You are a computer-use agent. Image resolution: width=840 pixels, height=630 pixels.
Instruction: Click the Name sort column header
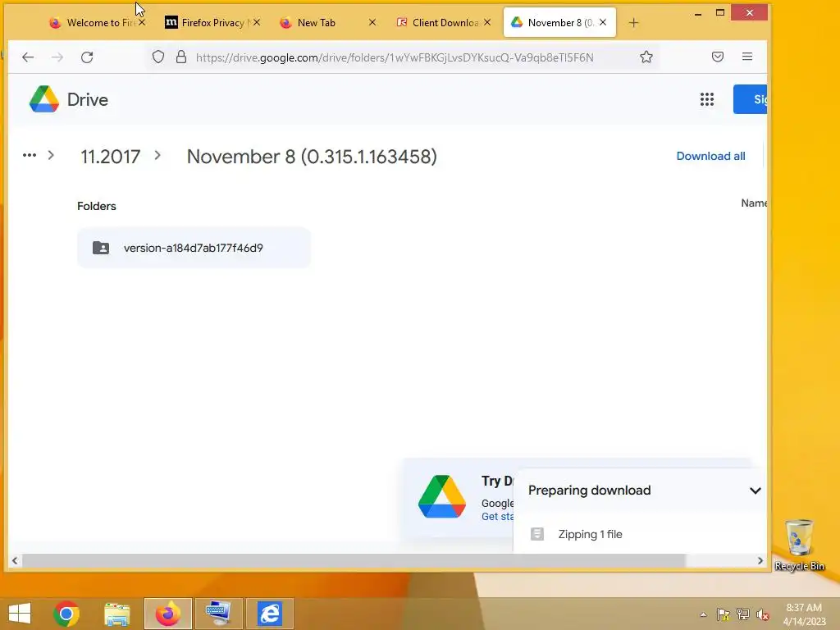[755, 203]
